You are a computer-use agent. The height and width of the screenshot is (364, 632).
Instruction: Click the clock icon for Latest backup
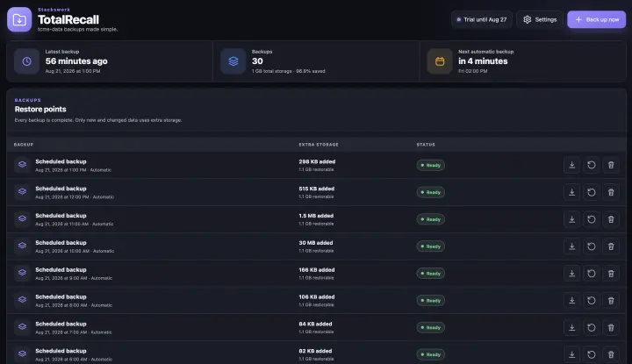pyautogui.click(x=26, y=61)
